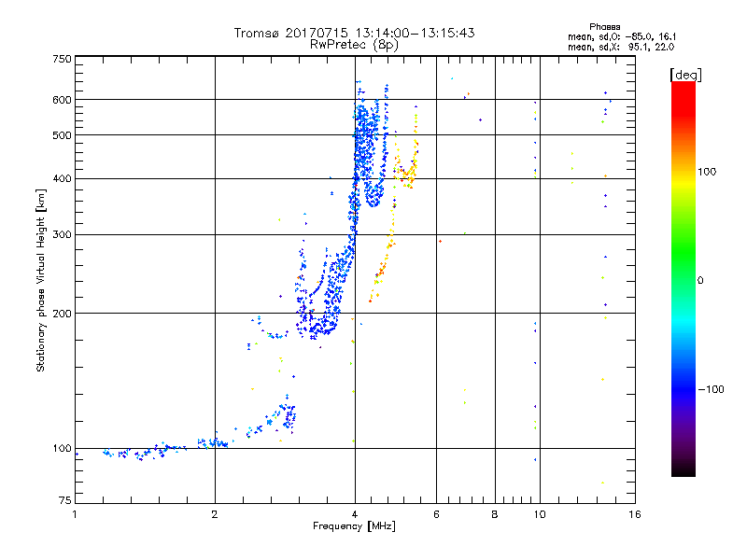Click the x-axis tick label '2'
Screen dimensions: 747x560
coord(215,514)
